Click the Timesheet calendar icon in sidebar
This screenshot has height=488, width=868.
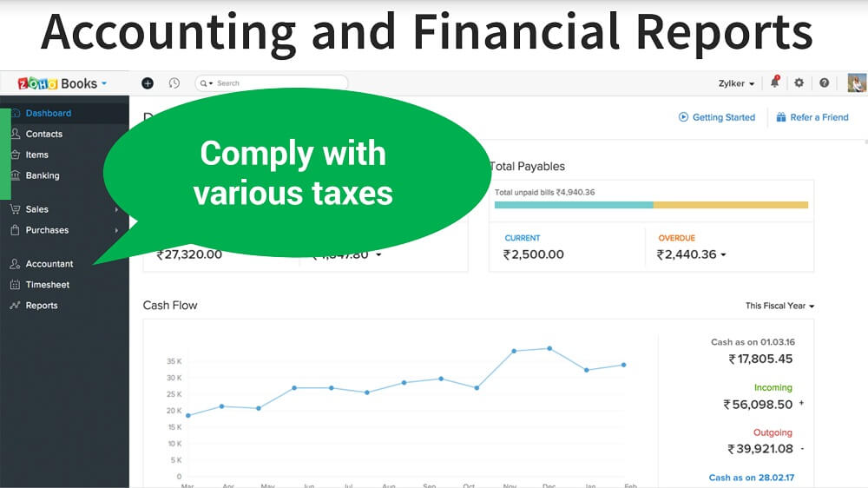(x=15, y=285)
